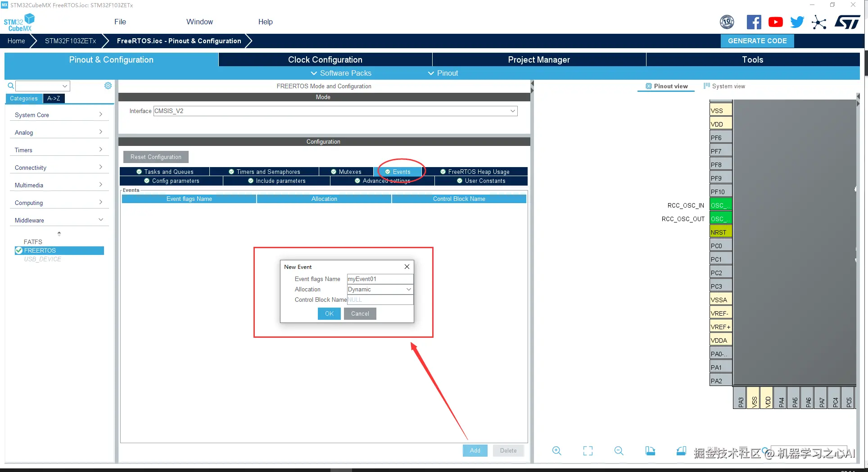Screen dimensions: 868x472
Task: Select the PA1 pin
Action: point(721,368)
